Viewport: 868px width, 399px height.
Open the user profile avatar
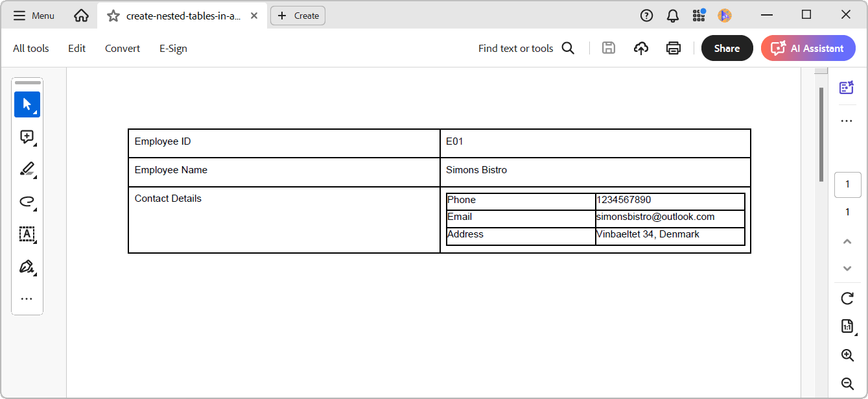[x=725, y=16]
